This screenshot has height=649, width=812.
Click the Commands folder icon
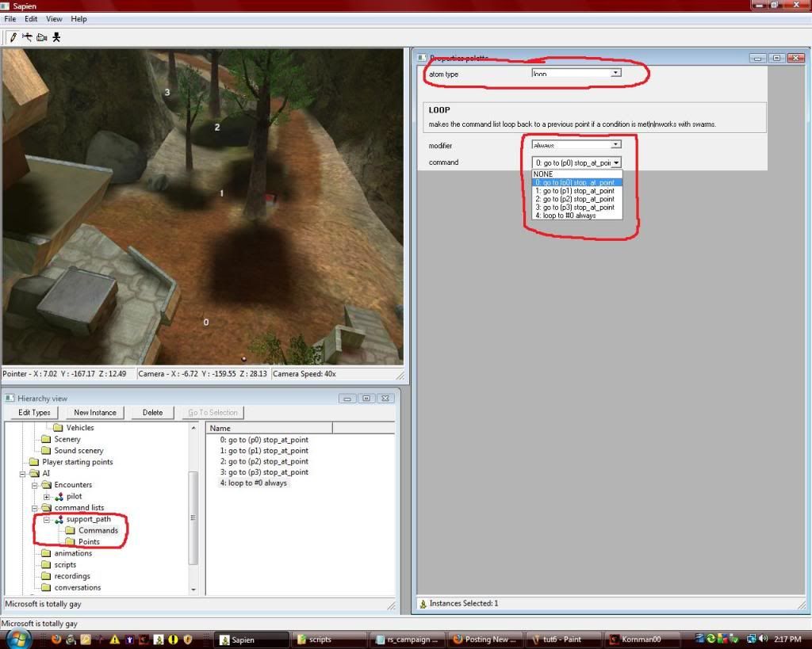point(71,530)
